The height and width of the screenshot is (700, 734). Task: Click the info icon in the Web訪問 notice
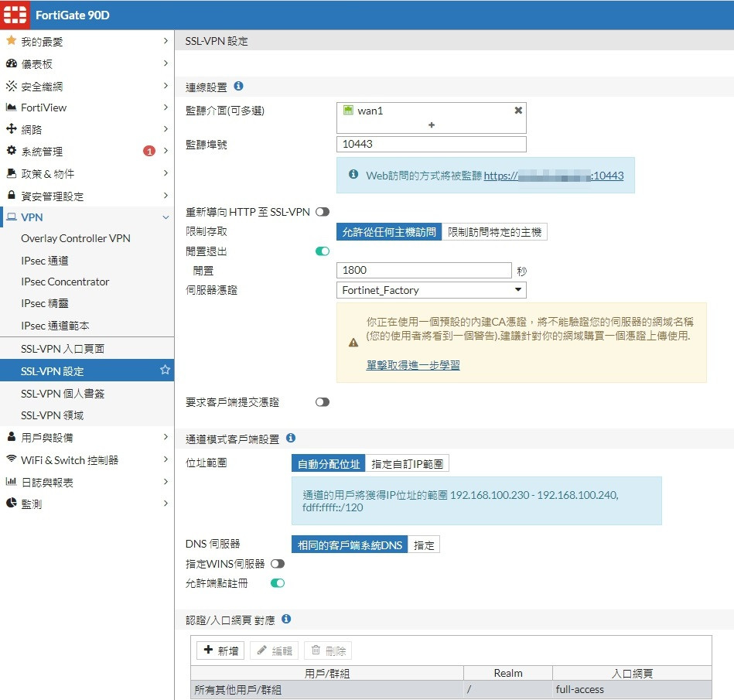point(353,175)
